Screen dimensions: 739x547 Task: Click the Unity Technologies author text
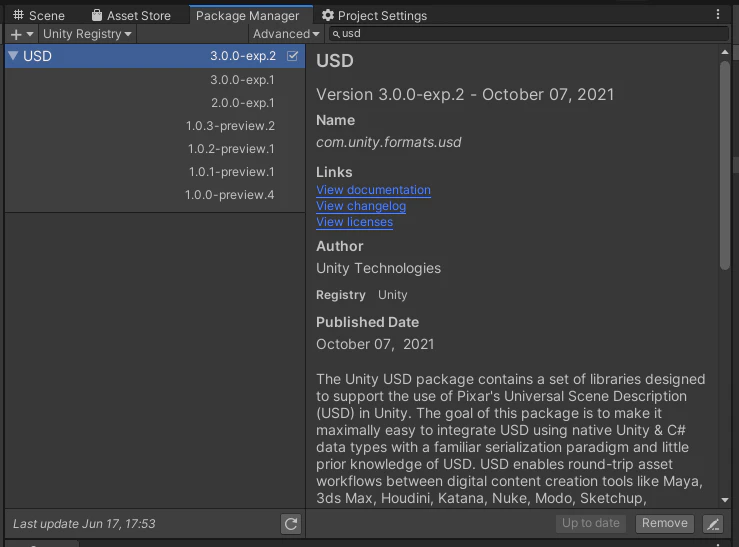378,268
